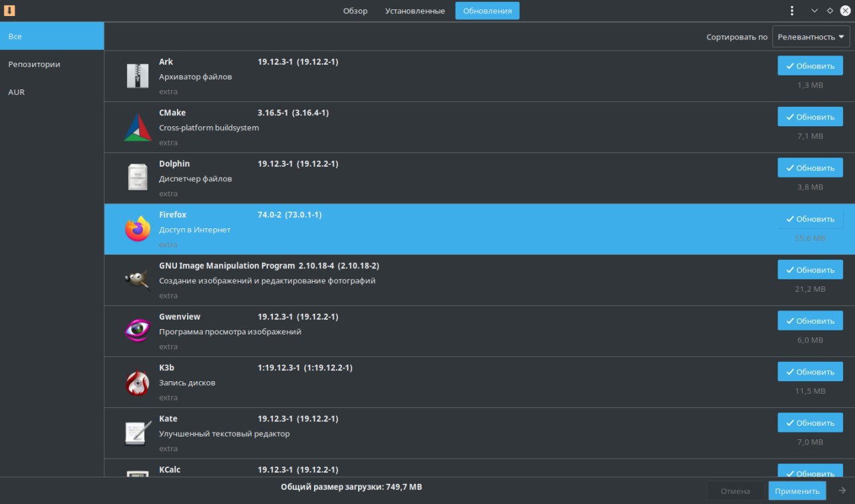Click the Dolphin file cabinet icon
855x504 pixels.
(x=138, y=178)
